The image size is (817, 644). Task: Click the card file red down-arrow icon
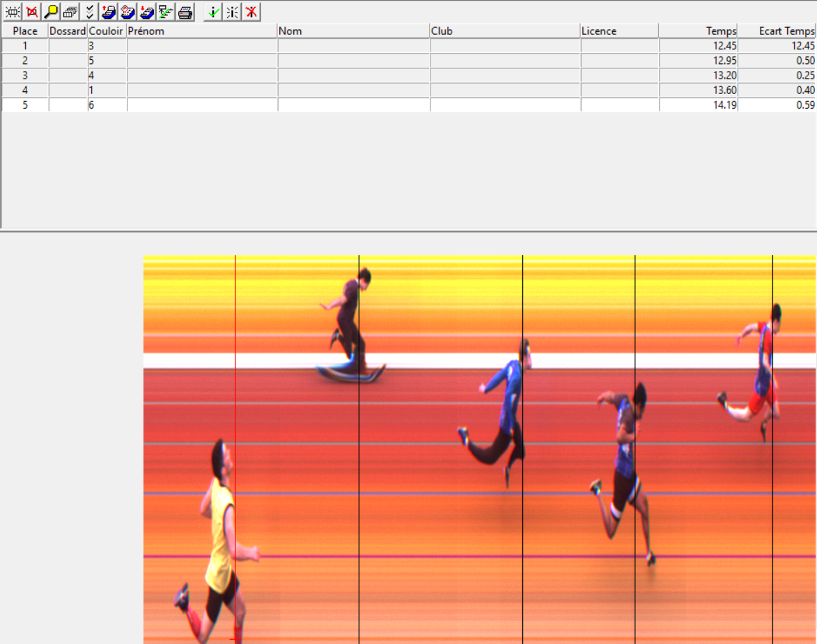click(x=147, y=12)
